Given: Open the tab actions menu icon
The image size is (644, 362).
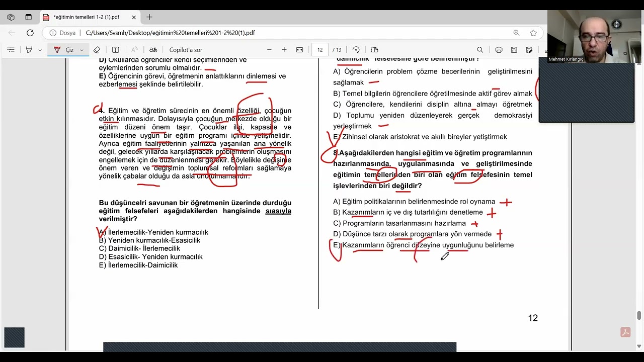Looking at the screenshot, I should click(28, 17).
